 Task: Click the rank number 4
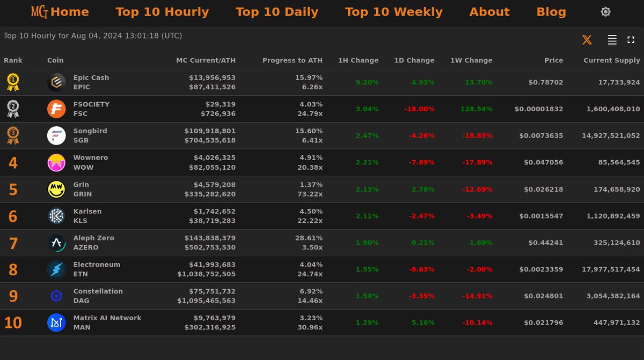(x=13, y=163)
